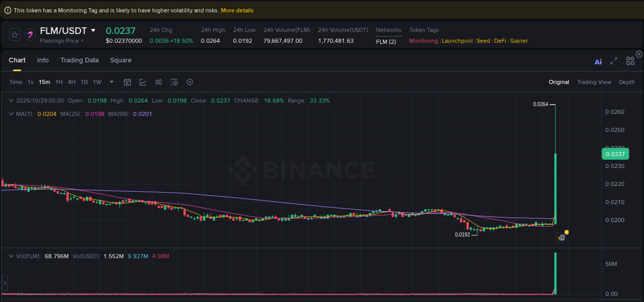This screenshot has width=644, height=302.
Task: Select the 1D timeframe
Action: coord(84,82)
